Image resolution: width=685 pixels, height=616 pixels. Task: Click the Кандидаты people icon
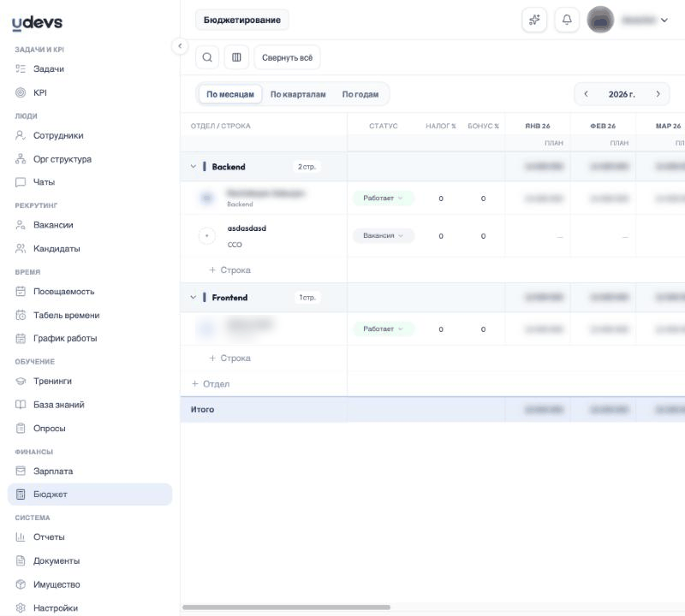[x=21, y=248]
